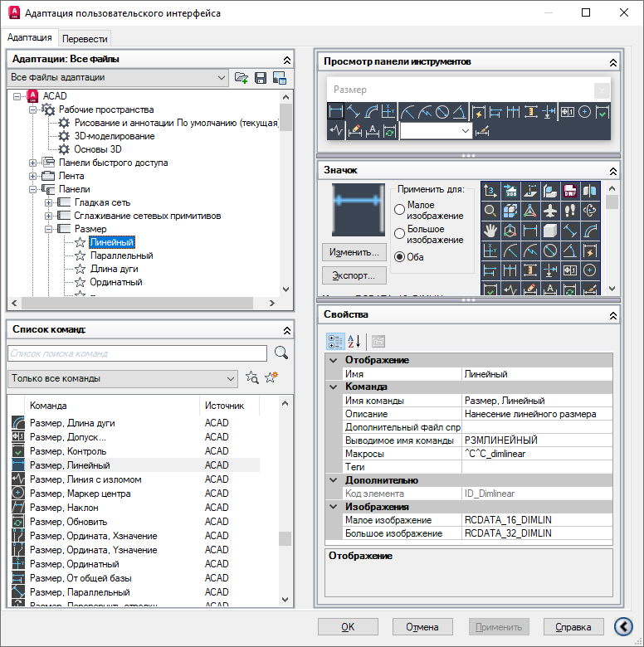Click 'Размер, Маркер центра' command row
This screenshot has height=647, width=644.
(x=135, y=494)
